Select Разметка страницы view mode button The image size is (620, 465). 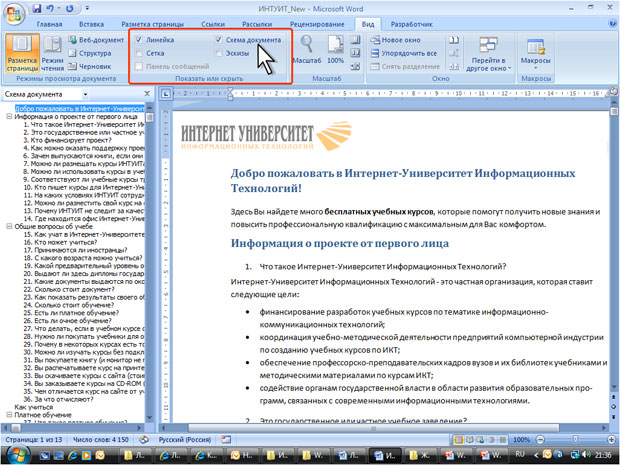click(23, 53)
